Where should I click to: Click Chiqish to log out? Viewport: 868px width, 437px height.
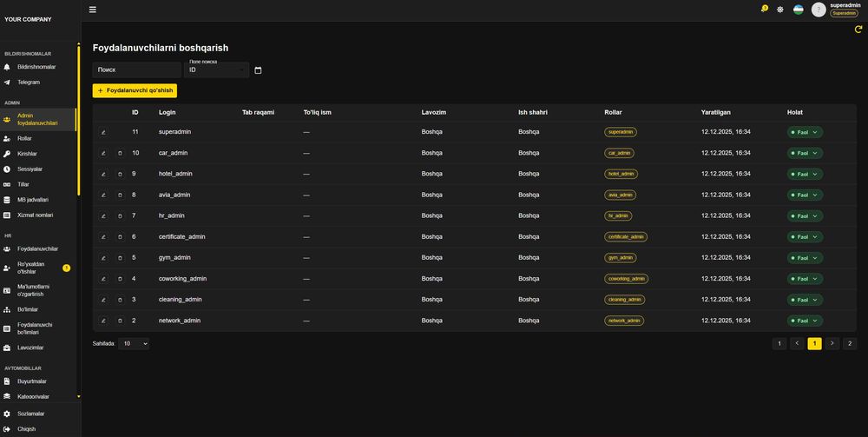click(x=37, y=429)
